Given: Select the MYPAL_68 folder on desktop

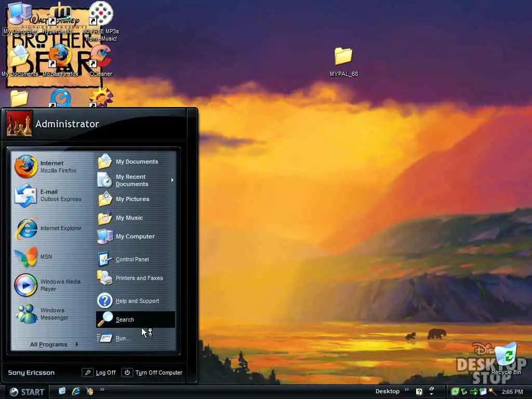Looking at the screenshot, I should point(344,61).
